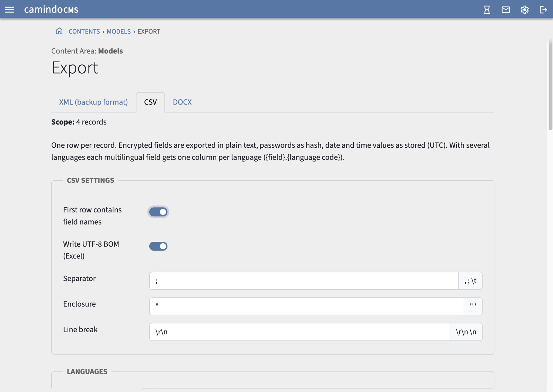
Task: Open the MODELS breadcrumb link
Action: tap(119, 31)
